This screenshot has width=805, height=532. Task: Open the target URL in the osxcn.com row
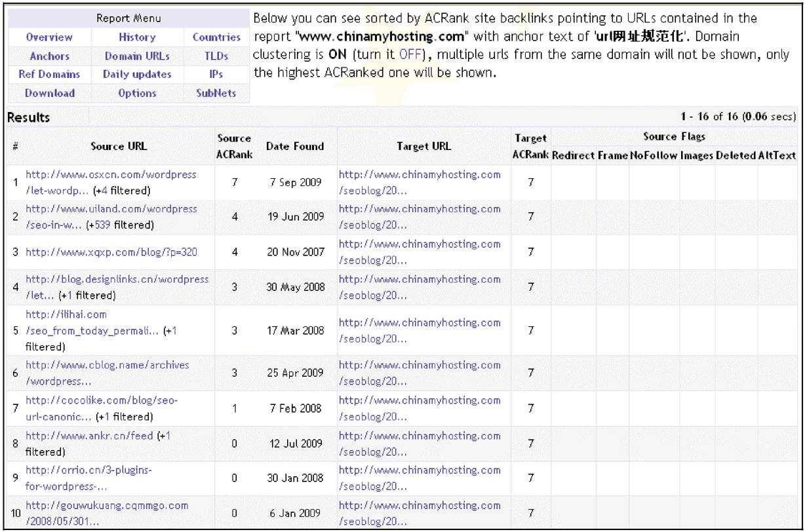click(x=420, y=183)
